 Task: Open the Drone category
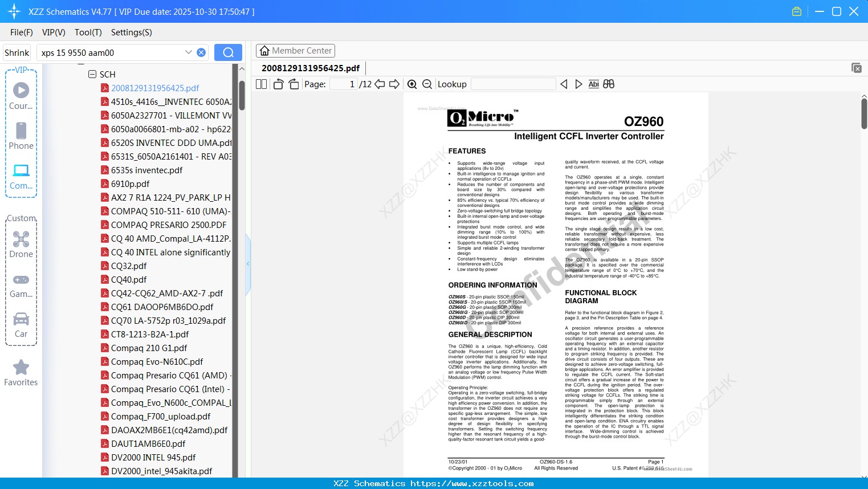tap(21, 244)
